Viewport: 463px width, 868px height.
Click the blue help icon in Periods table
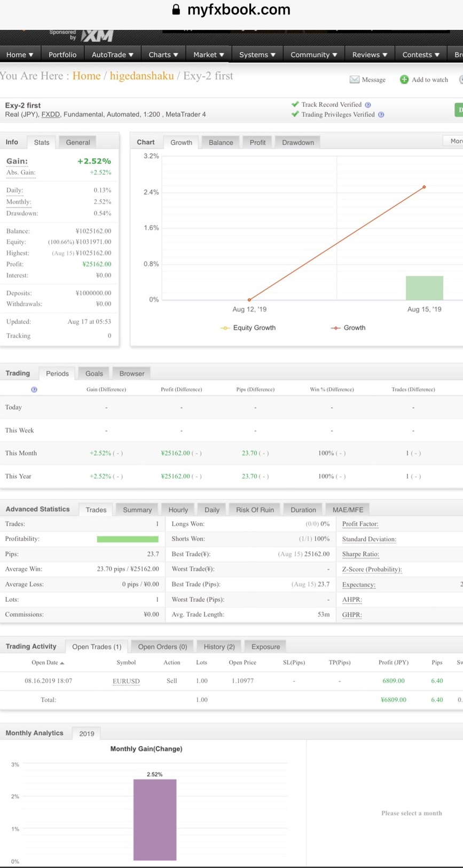point(34,389)
